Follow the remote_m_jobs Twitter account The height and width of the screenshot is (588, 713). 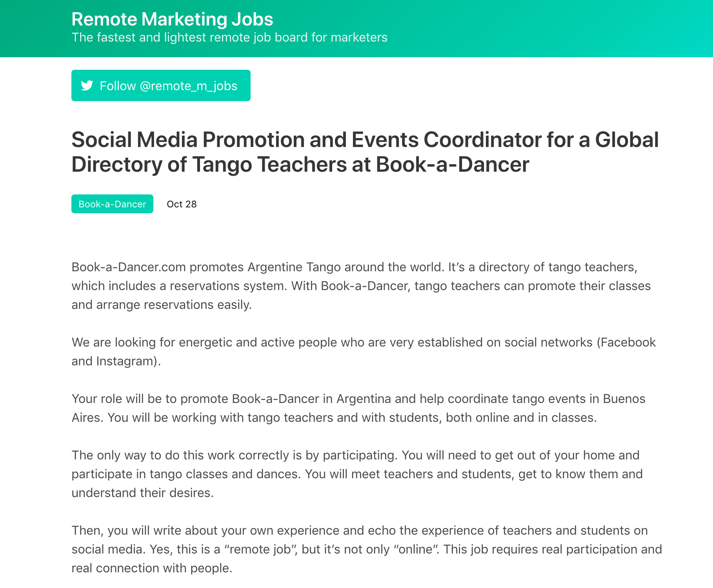pyautogui.click(x=160, y=85)
